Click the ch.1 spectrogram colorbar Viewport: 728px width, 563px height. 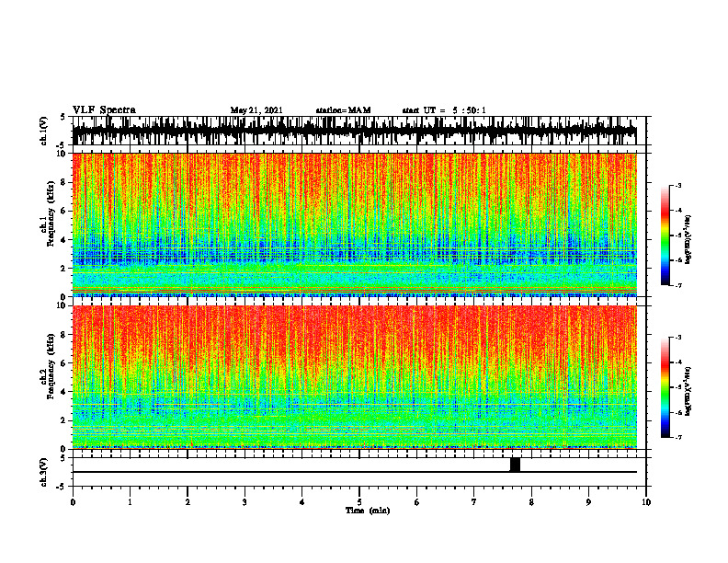pos(665,236)
